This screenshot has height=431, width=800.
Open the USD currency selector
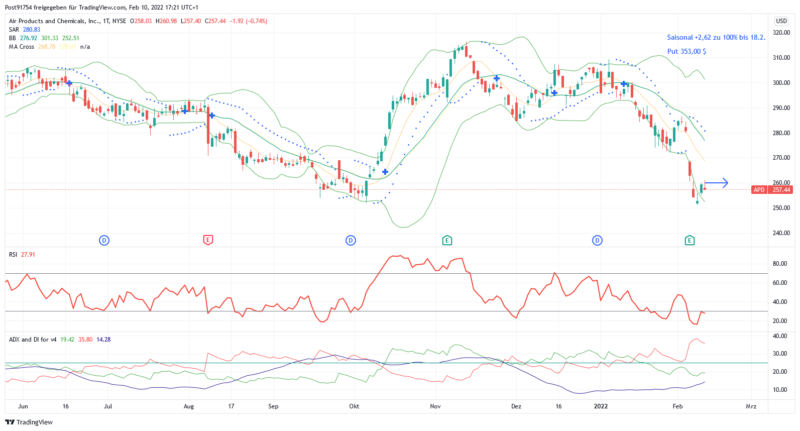[x=780, y=20]
